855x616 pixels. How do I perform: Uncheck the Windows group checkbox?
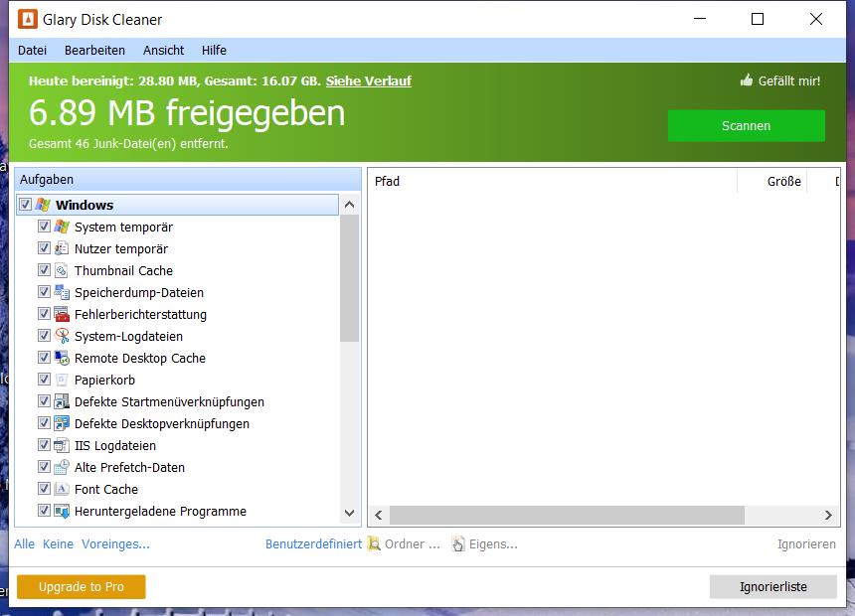click(x=25, y=205)
